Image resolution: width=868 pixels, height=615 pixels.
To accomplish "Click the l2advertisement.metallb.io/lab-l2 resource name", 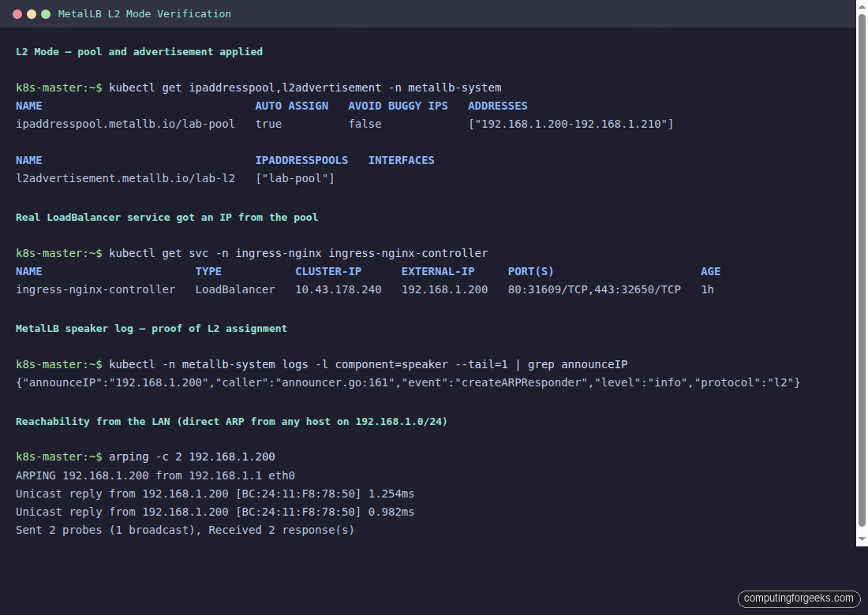I will (x=126, y=178).
